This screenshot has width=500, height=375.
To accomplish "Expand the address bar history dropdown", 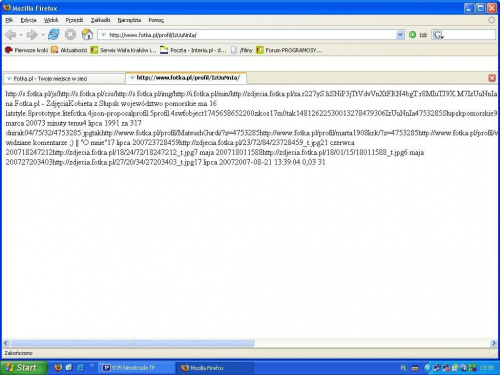I will (400, 35).
